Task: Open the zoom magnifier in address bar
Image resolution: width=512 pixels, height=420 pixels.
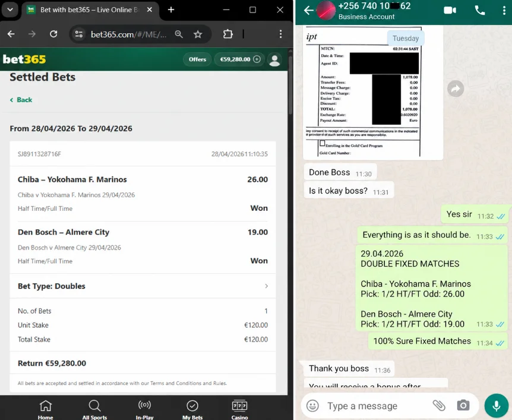Action: coord(179,34)
